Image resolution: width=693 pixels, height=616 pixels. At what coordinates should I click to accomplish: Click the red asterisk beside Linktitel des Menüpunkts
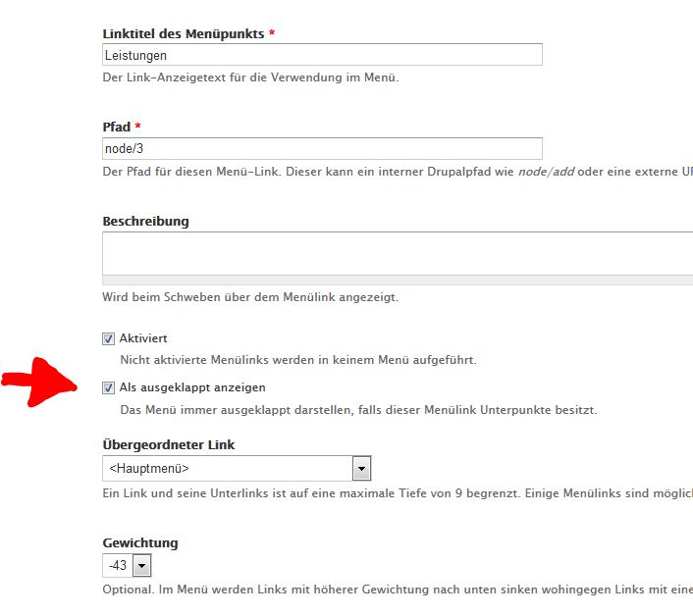(272, 34)
